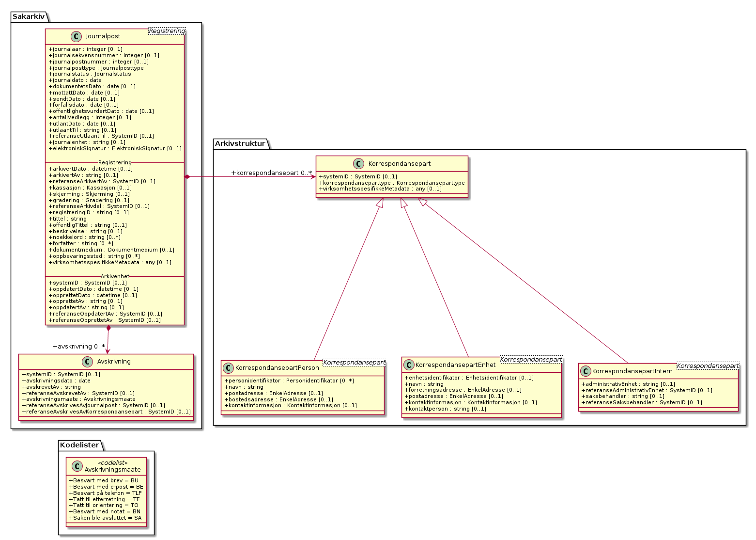Click the Korrespondansepart base class circle icon

tap(359, 163)
